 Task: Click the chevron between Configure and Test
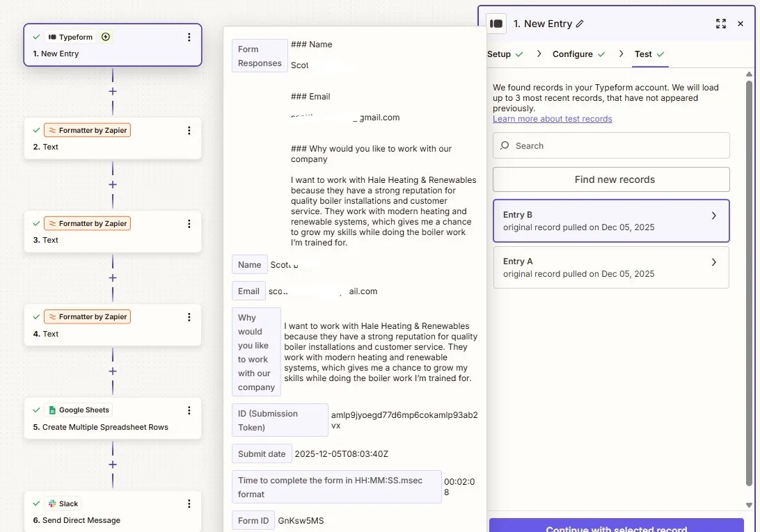point(621,54)
